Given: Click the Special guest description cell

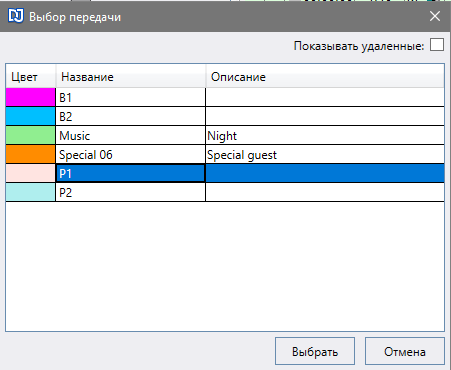Looking at the screenshot, I should click(325, 154).
